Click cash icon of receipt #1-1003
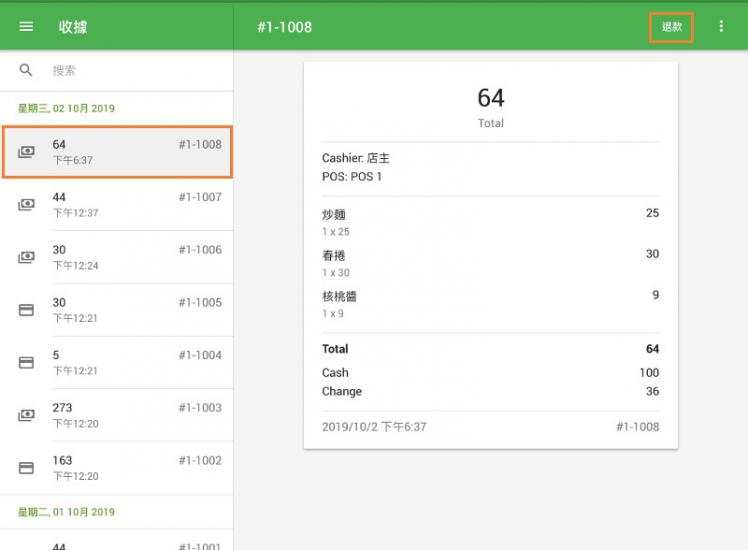 click(26, 415)
